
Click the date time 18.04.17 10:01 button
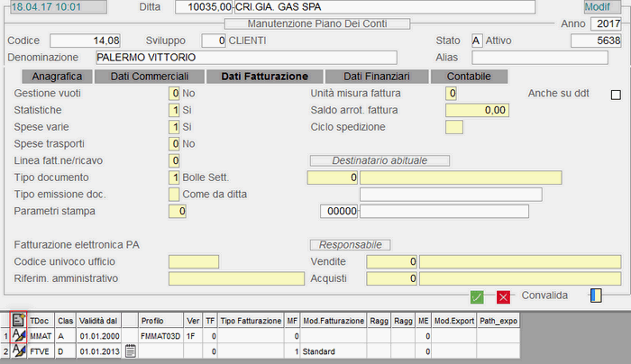coord(59,7)
